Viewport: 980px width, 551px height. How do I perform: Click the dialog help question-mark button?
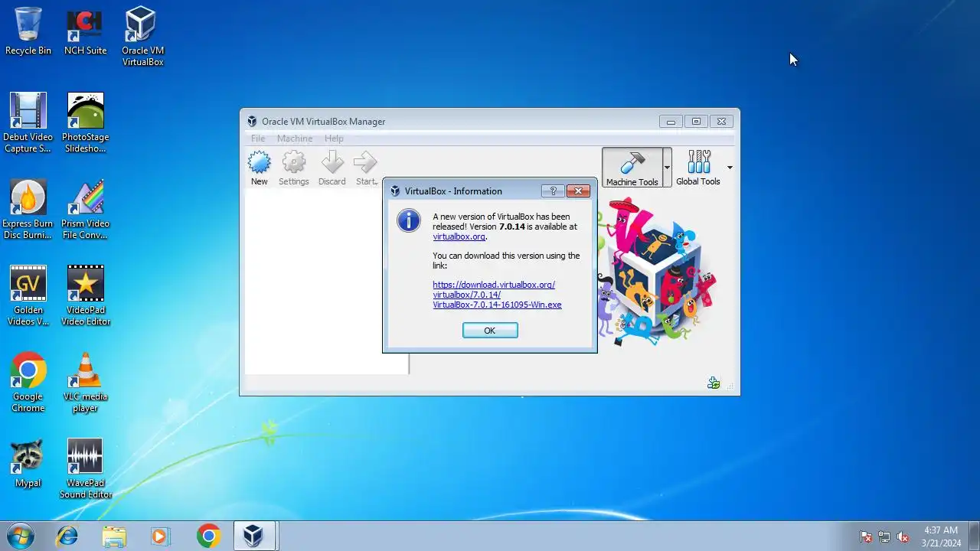[x=553, y=191]
